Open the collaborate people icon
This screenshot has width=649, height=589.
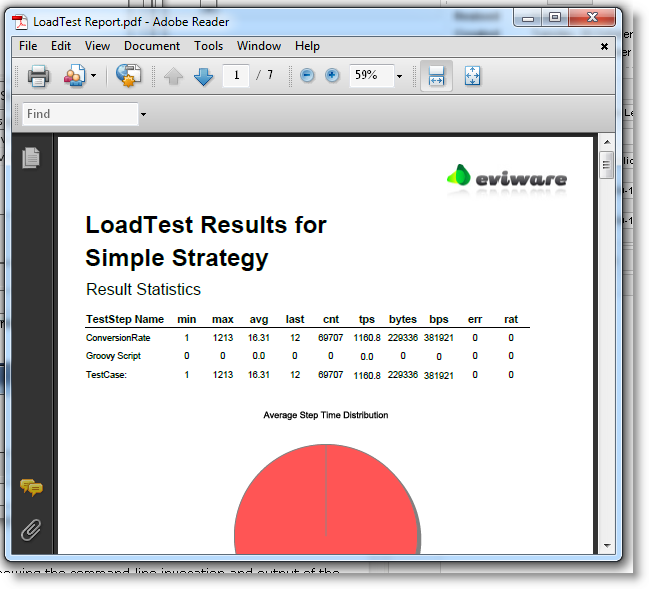tap(75, 76)
